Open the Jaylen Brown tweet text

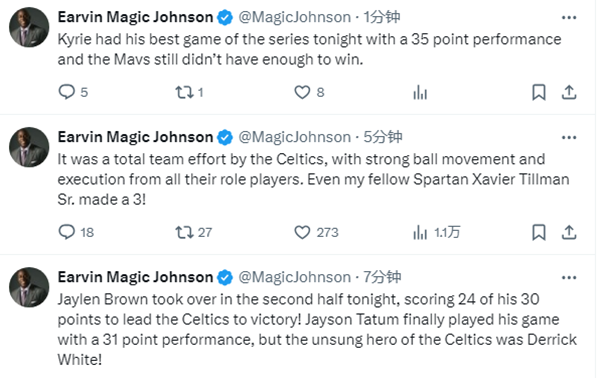click(317, 329)
